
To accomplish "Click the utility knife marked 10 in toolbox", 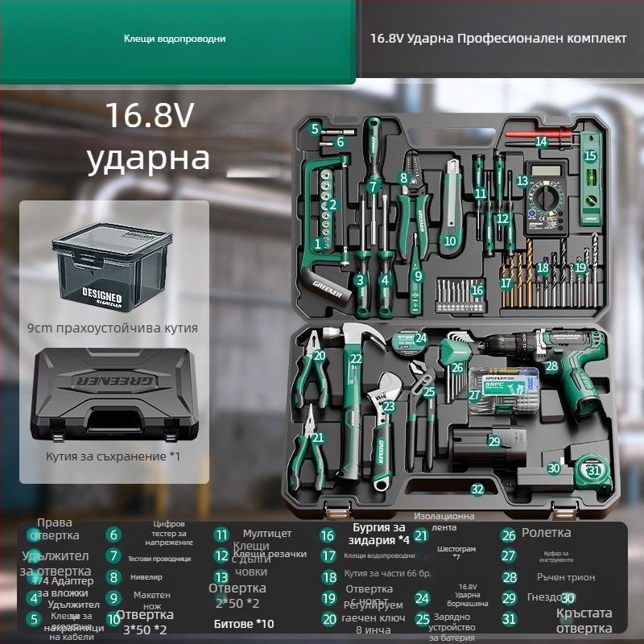I will coord(450,207).
